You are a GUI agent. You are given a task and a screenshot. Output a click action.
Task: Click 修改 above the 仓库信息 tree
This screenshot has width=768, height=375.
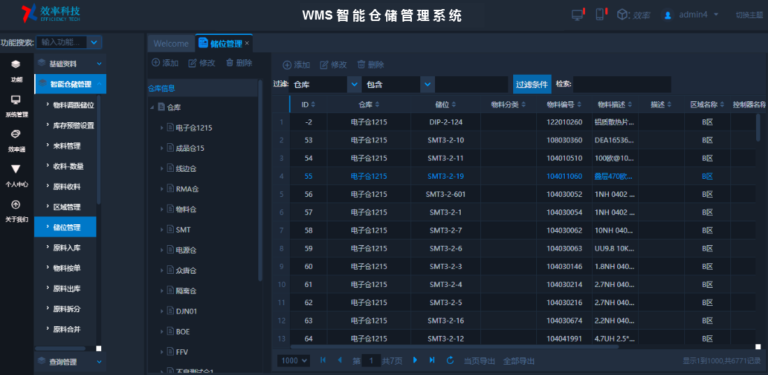click(x=202, y=63)
